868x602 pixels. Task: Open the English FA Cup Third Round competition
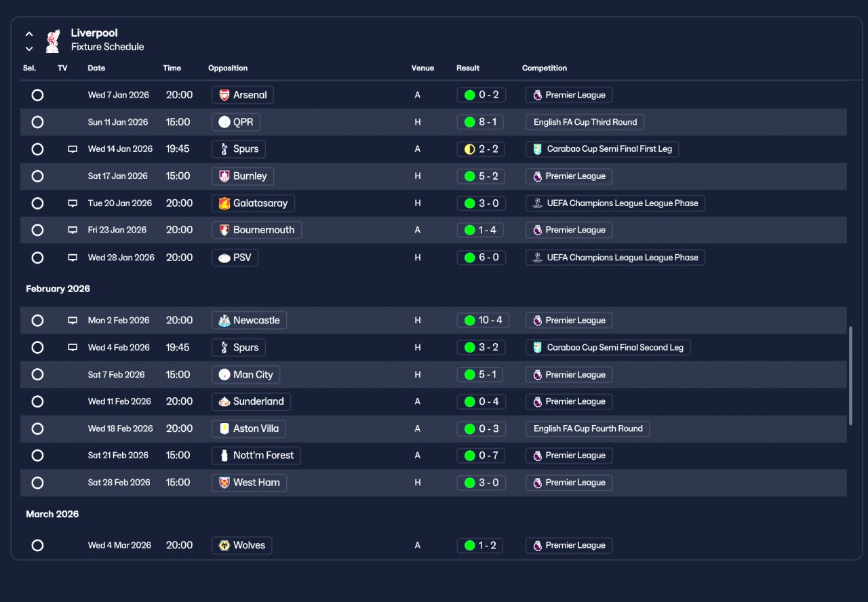click(585, 122)
